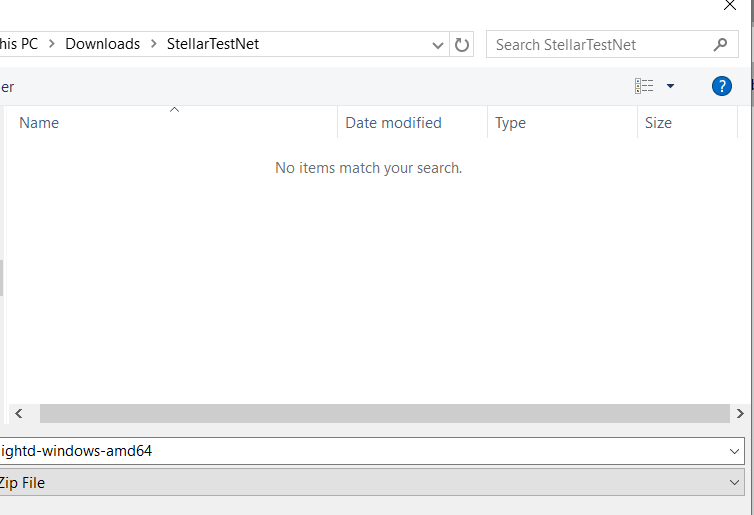
Task: Open the blue help question mark
Action: pos(722,86)
